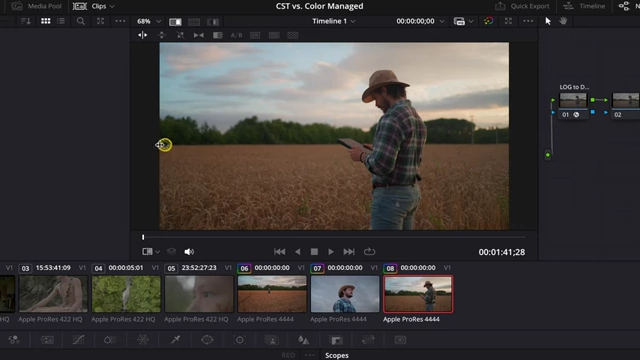Viewport: 640px width, 360px height.
Task: Enable image wipe viewer mode
Action: (175, 22)
